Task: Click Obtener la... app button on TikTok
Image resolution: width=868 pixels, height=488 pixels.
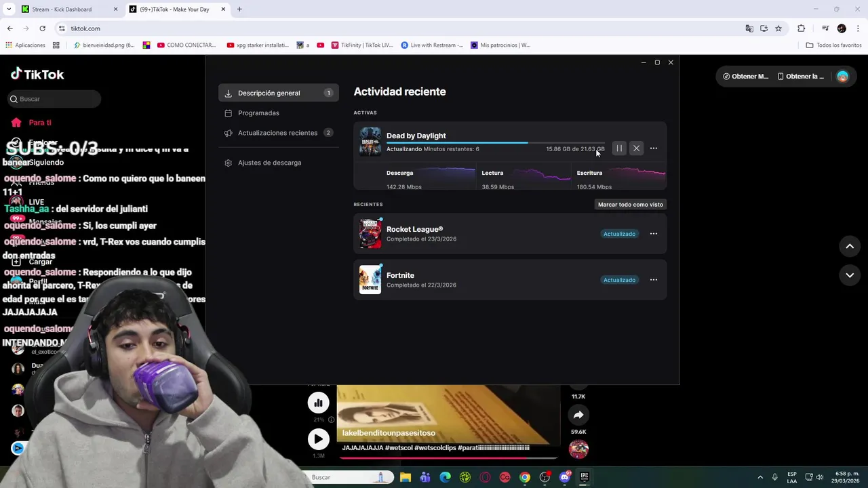Action: coord(801,77)
